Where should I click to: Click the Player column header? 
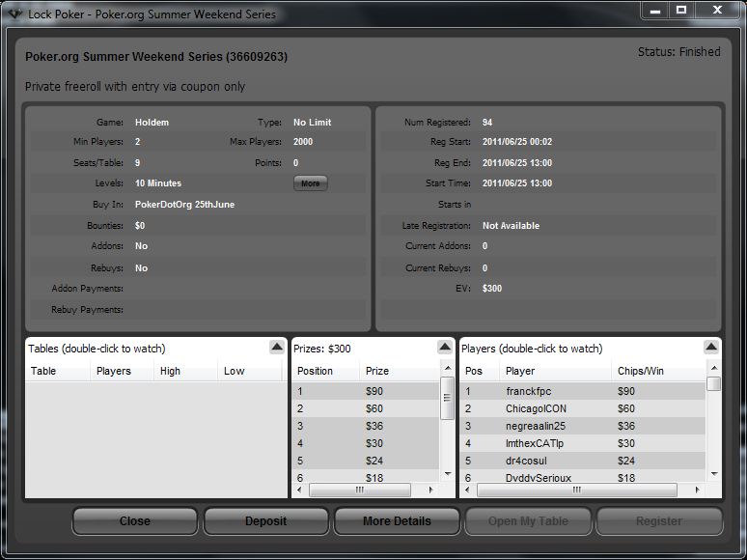point(555,371)
